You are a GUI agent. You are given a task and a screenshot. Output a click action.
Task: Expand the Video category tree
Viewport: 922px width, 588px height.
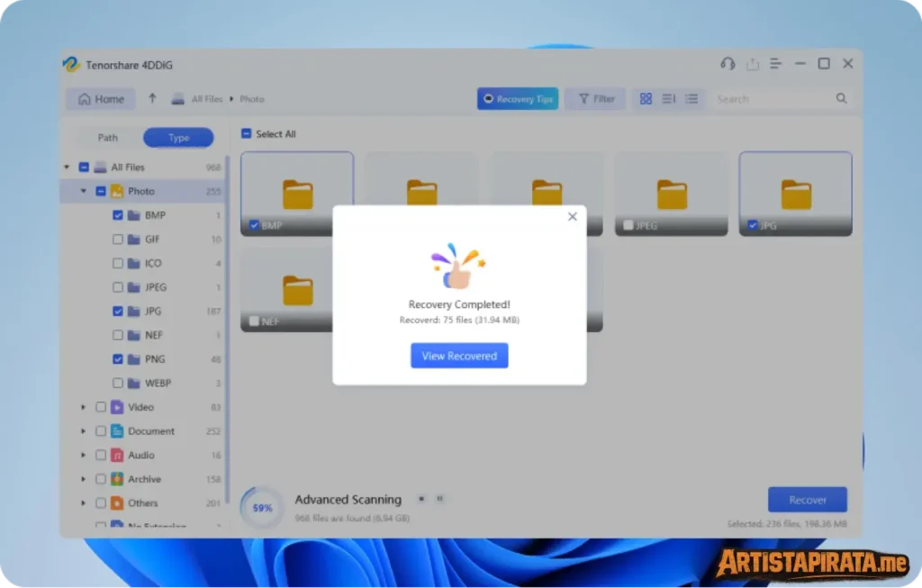coord(84,407)
